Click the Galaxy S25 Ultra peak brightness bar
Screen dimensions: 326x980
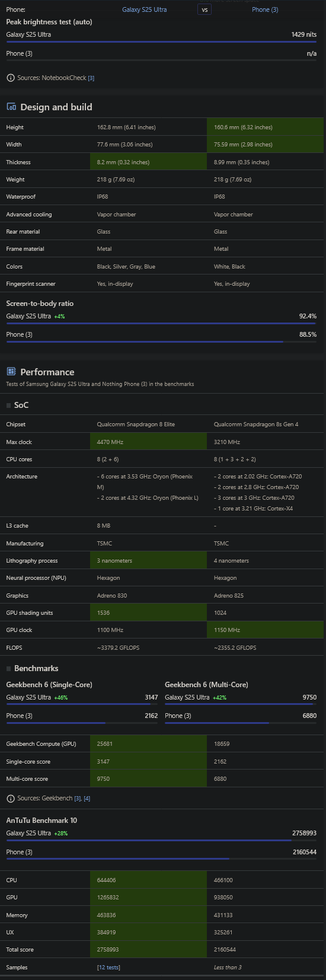coord(161,42)
